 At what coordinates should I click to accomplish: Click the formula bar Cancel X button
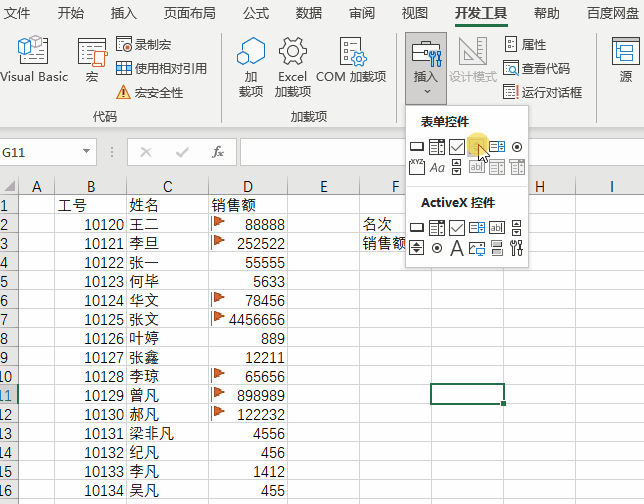[146, 152]
